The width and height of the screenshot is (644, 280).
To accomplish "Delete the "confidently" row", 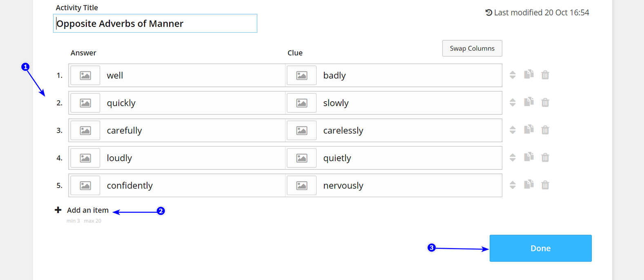I will click(x=545, y=185).
